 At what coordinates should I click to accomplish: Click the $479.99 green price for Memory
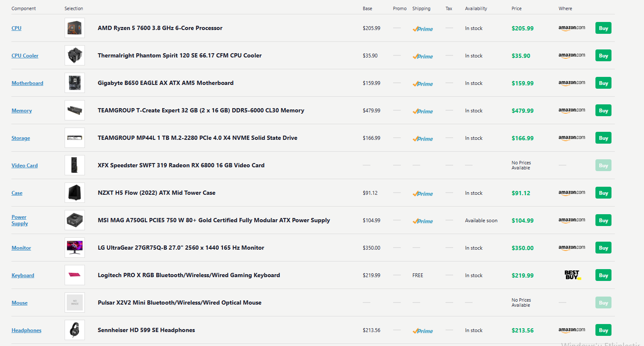[x=522, y=111]
